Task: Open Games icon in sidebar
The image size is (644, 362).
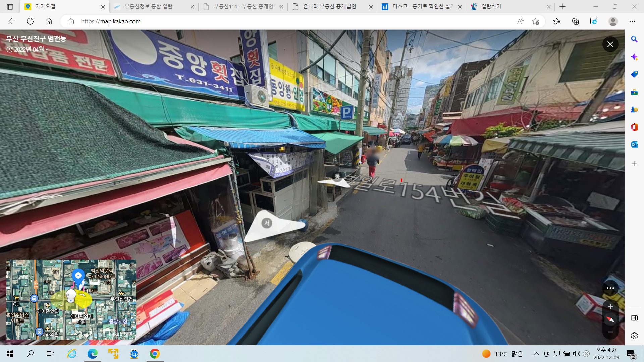Action: click(634, 110)
